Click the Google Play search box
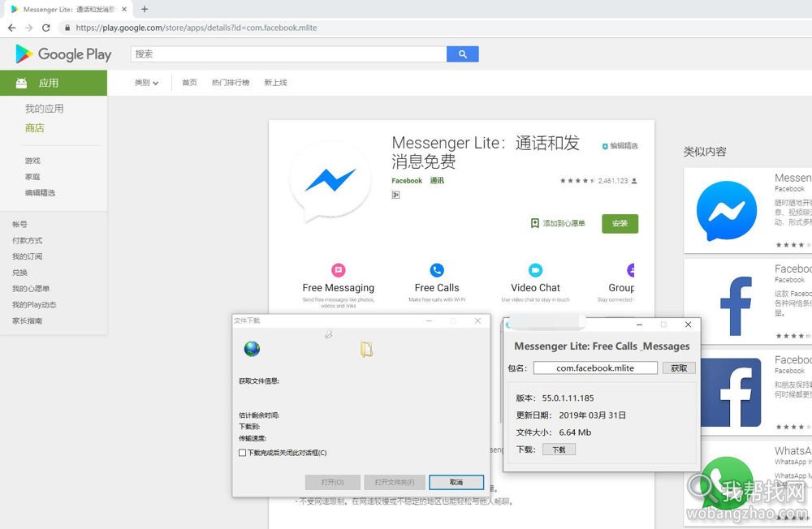Screen dimensions: 812x529 point(288,54)
